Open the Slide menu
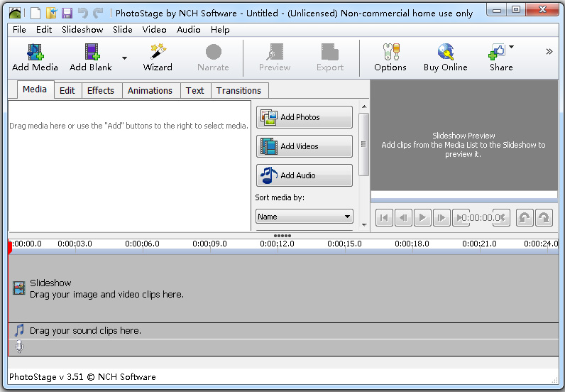Screen dimensions: 565x392 point(123,30)
